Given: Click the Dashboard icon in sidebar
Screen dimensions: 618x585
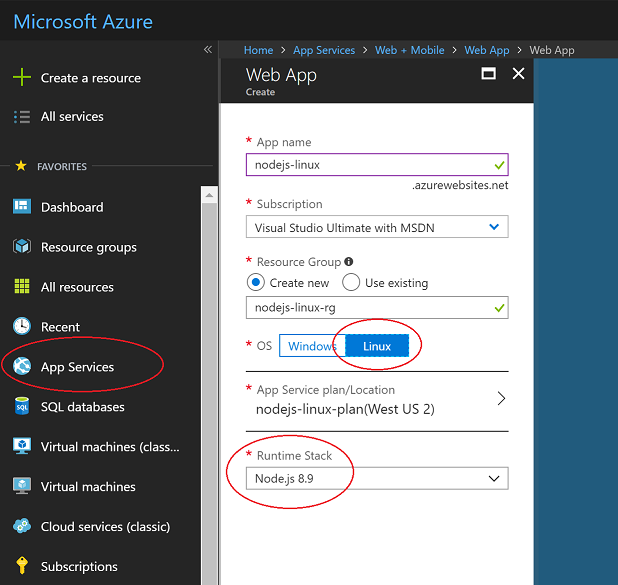Looking at the screenshot, I should (22, 207).
